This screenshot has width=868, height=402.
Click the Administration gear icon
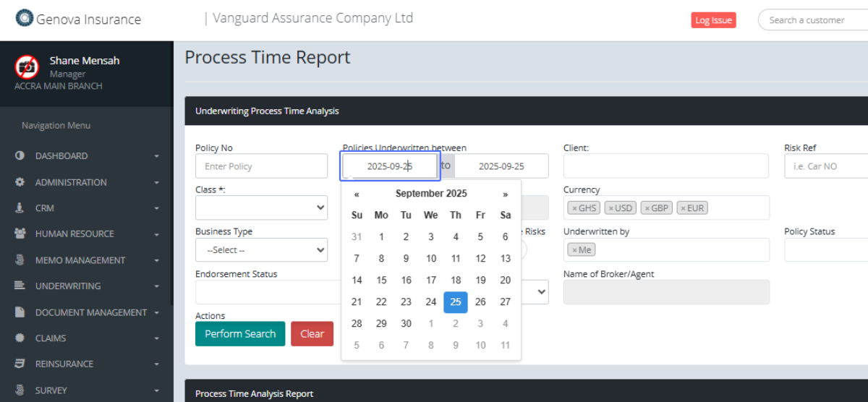(20, 182)
